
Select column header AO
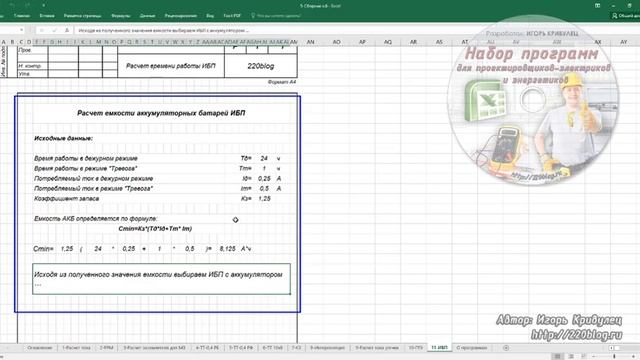click(x=336, y=42)
